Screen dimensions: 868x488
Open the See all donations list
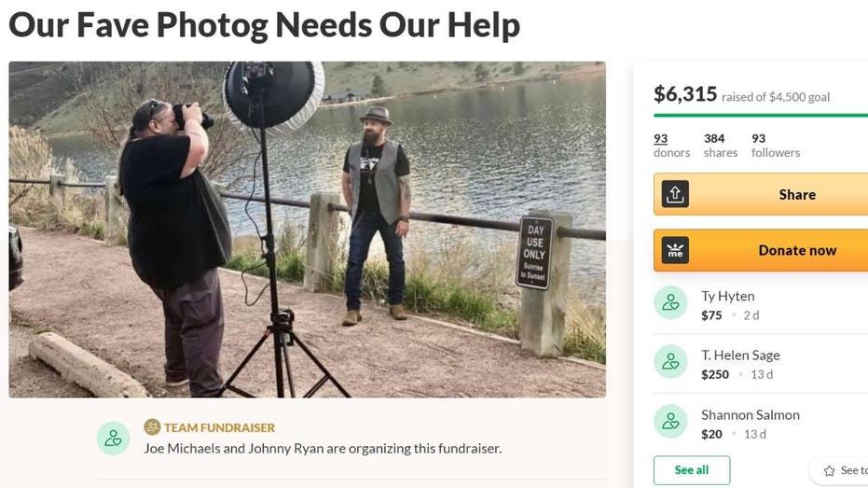click(x=692, y=470)
